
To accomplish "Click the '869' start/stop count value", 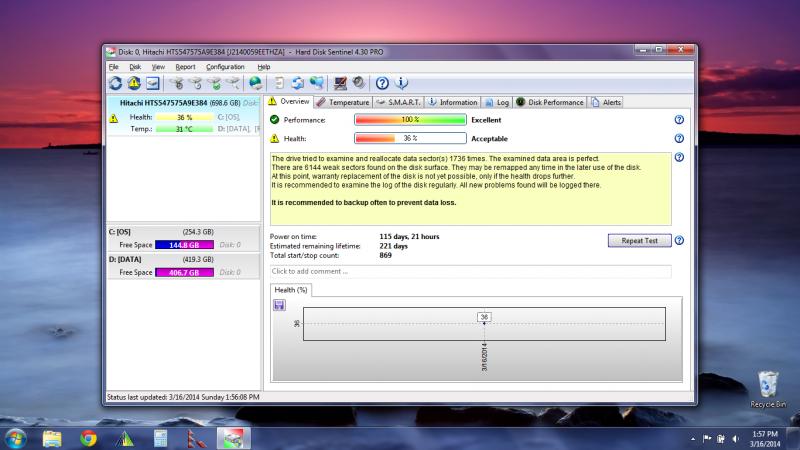I will [386, 255].
